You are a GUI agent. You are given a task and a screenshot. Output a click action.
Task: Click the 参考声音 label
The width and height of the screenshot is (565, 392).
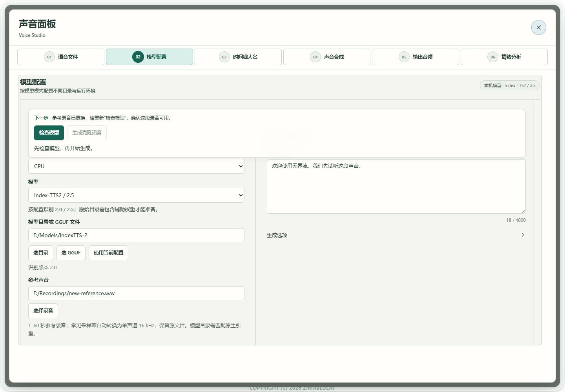[x=38, y=280]
